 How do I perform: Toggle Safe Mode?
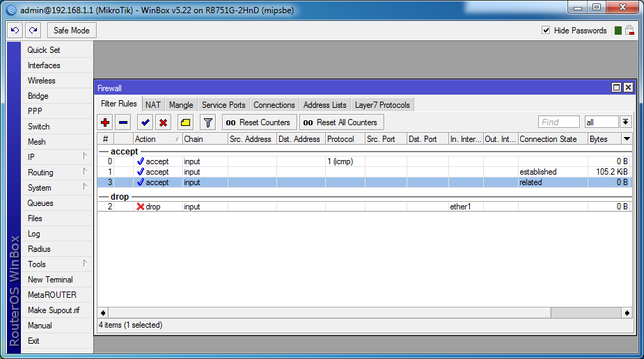pyautogui.click(x=72, y=31)
